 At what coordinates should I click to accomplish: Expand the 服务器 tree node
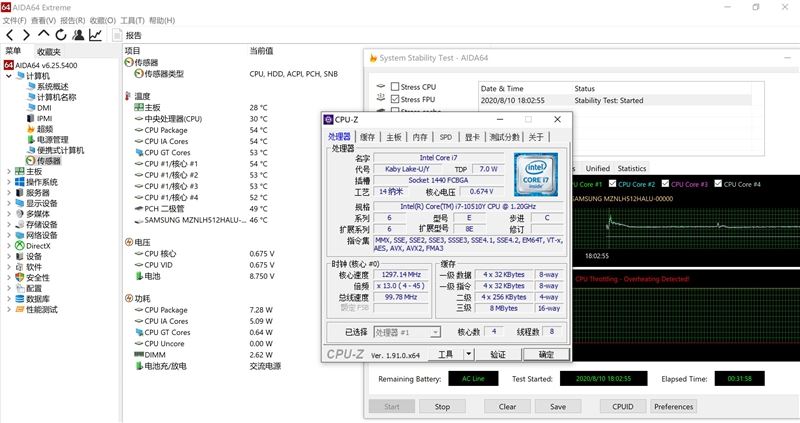click(x=9, y=192)
